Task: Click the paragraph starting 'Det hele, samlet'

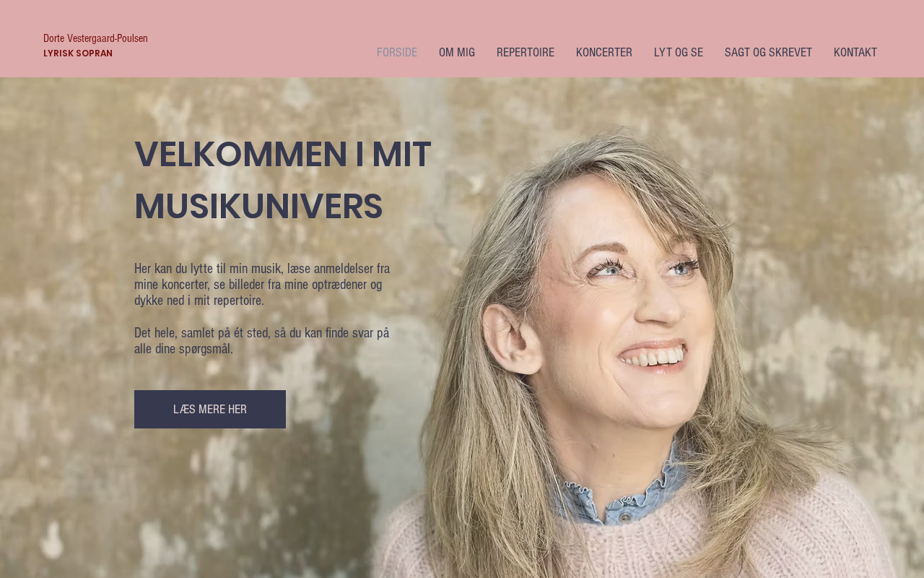Action: pyautogui.click(x=262, y=341)
